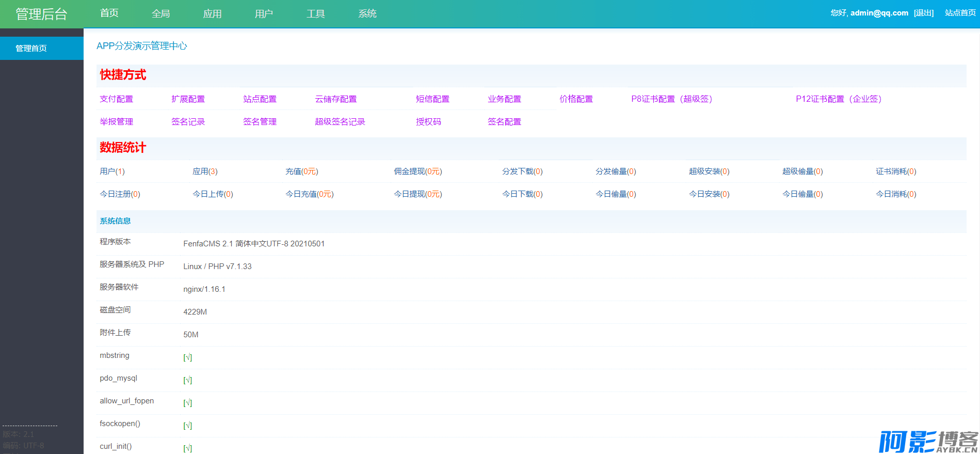Click the fsockopen() check mark
The height and width of the screenshot is (454, 980).
tap(188, 426)
